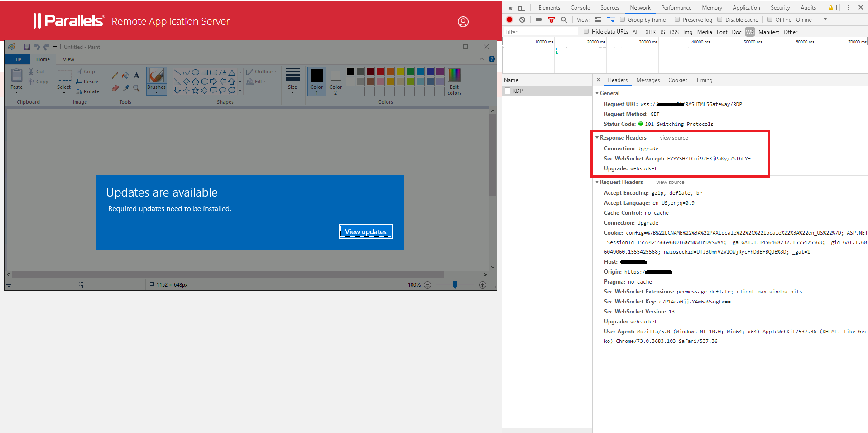The height and width of the screenshot is (433, 868).
Task: Click the zoom out minus in Paint status bar
Action: point(427,285)
